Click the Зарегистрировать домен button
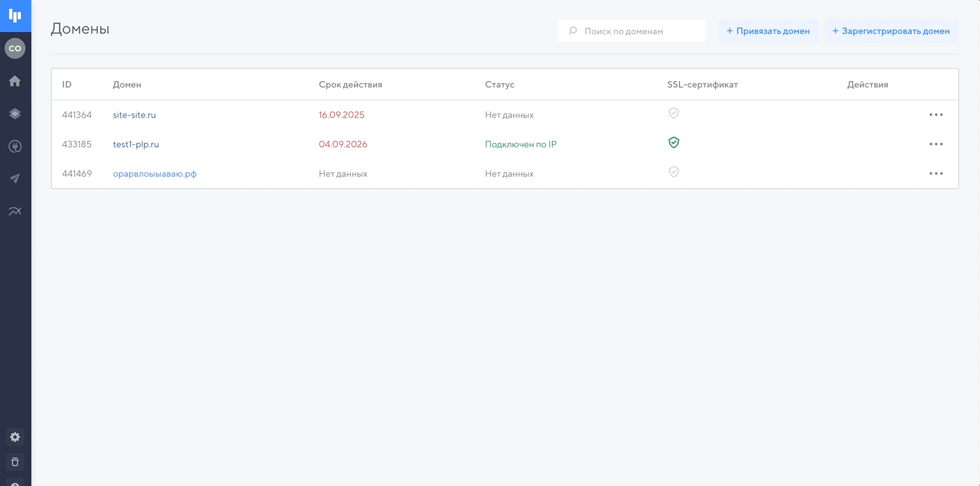The width and height of the screenshot is (980, 486). tap(891, 31)
